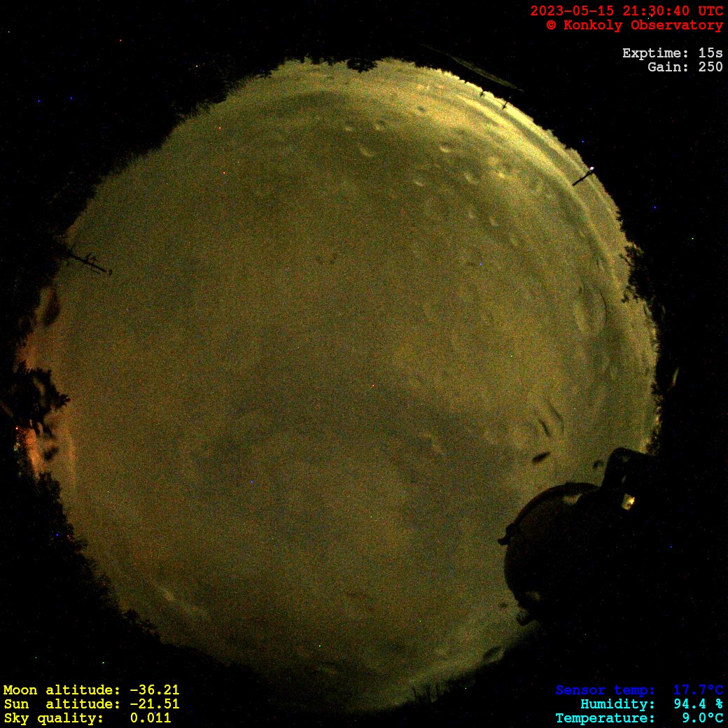
Task: Click the Sky quality value 0.011
Action: click(x=150, y=718)
